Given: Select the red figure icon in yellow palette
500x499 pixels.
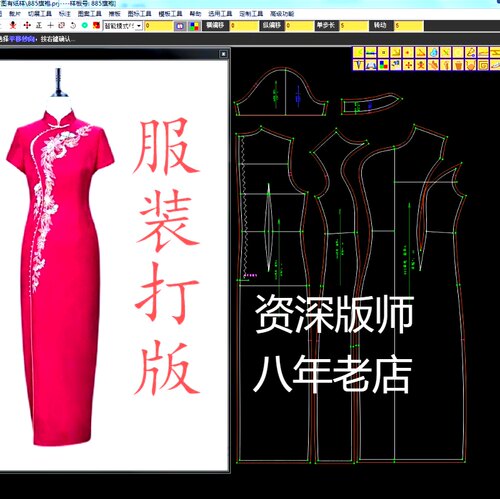Looking at the screenshot, I should click(421, 65).
